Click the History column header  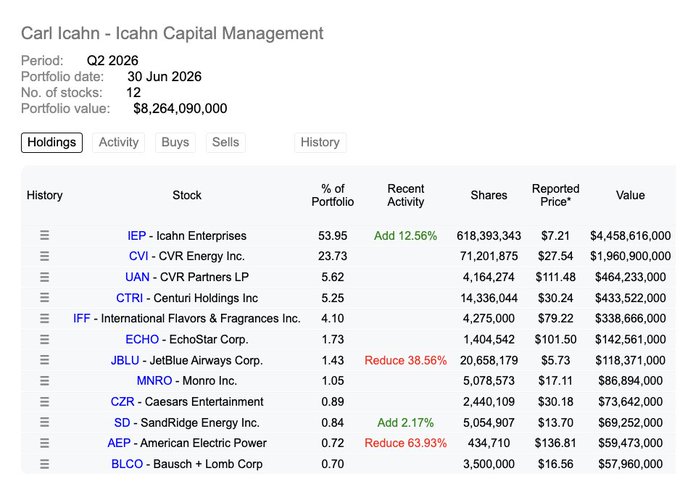(45, 195)
